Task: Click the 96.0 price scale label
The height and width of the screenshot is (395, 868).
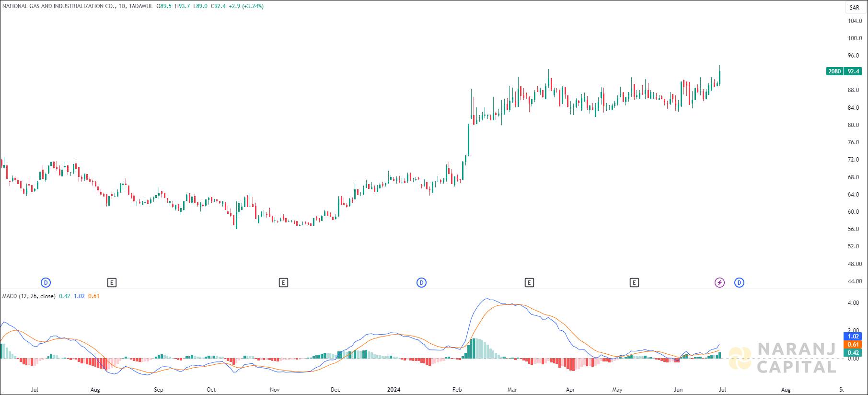Action: (853, 56)
